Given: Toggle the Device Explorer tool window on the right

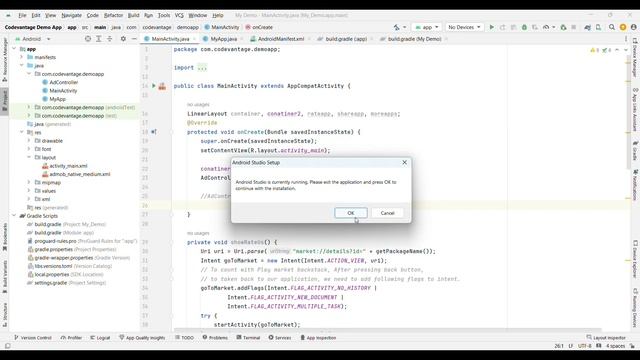Looking at the screenshot, I should coord(635,259).
